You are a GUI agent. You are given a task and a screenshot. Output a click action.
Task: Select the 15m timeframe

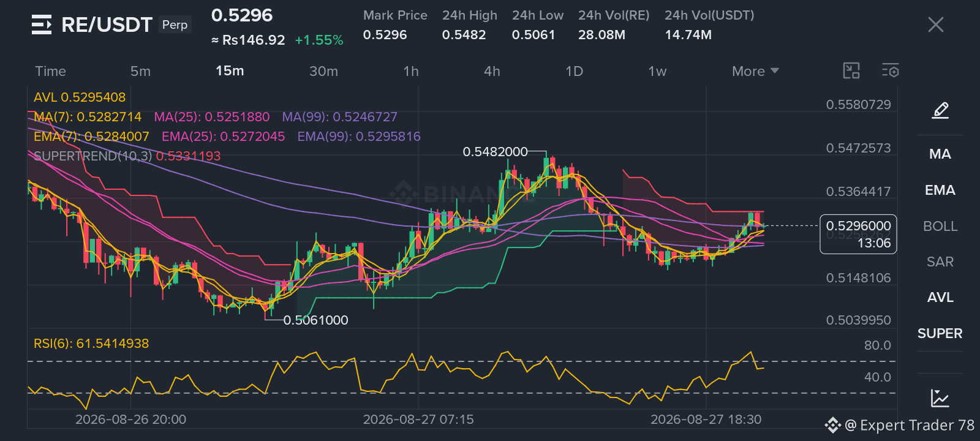tap(230, 71)
